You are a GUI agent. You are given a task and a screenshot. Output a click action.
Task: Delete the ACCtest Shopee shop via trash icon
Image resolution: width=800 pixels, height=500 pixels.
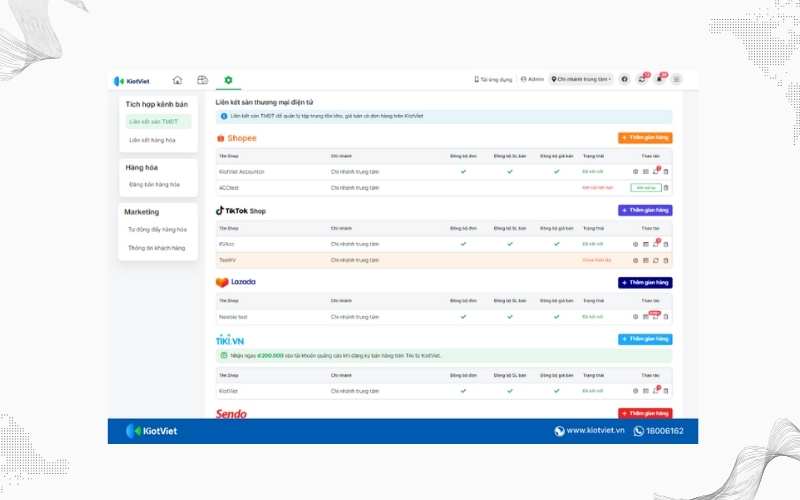666,187
